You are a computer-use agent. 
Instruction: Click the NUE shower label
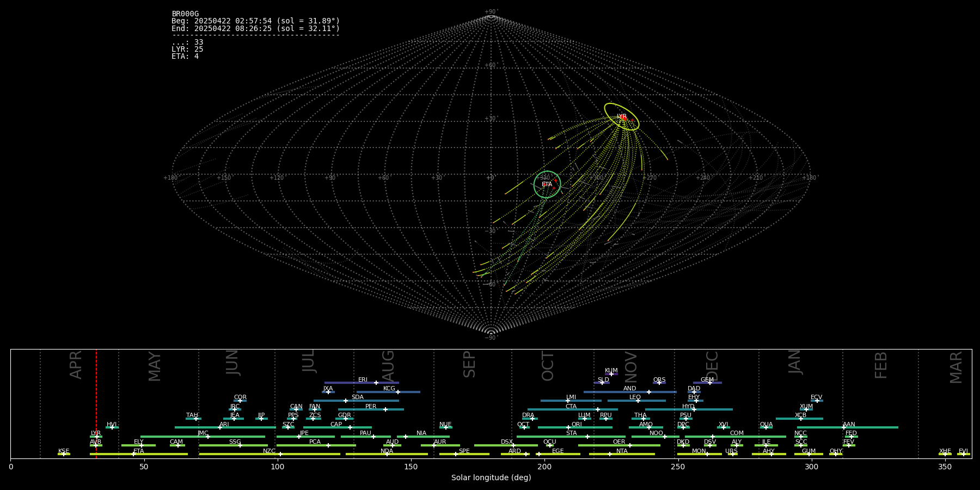(x=445, y=425)
